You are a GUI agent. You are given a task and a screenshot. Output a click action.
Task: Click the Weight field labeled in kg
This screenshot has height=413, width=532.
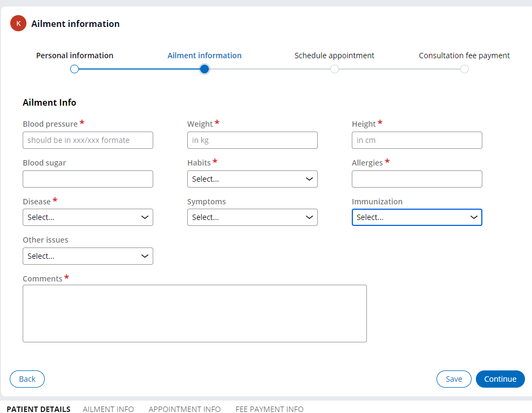pos(252,140)
